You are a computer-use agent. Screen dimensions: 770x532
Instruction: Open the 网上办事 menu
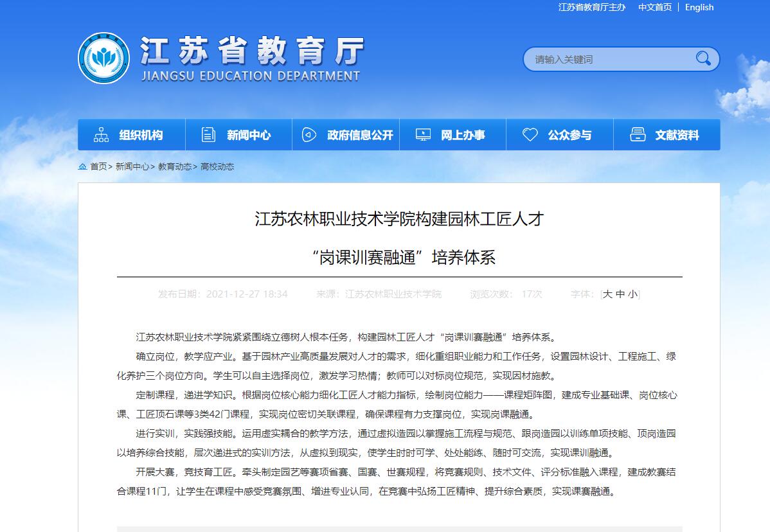(x=452, y=134)
